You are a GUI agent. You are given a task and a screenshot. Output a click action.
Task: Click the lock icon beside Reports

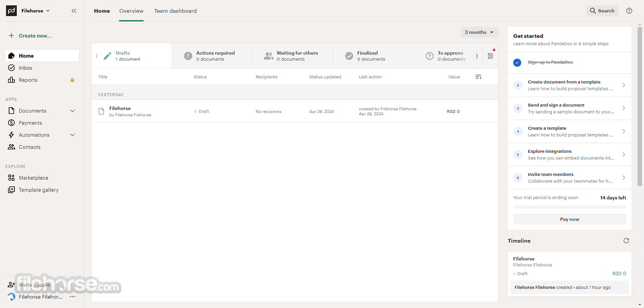tap(73, 80)
